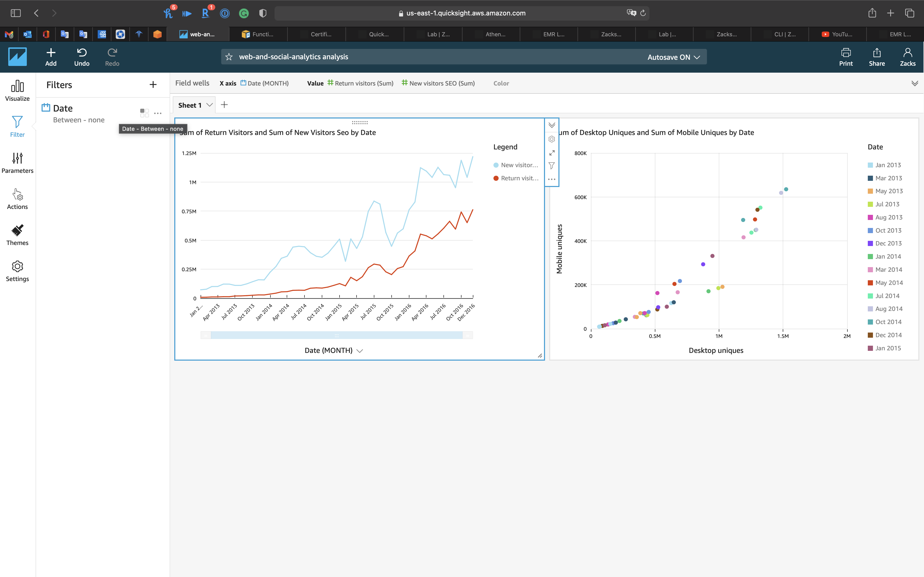Toggle the Return visitors legend item
The height and width of the screenshot is (577, 924).
[x=515, y=178]
